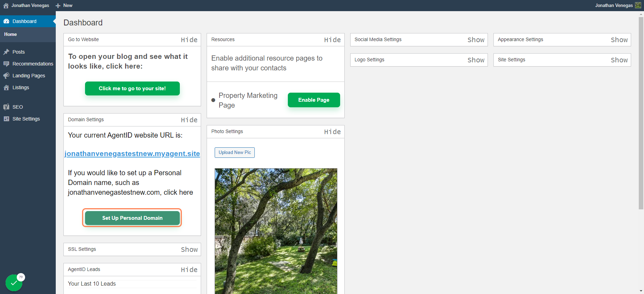Click the garden profile photo thumbnail
The height and width of the screenshot is (294, 644).
[276, 231]
